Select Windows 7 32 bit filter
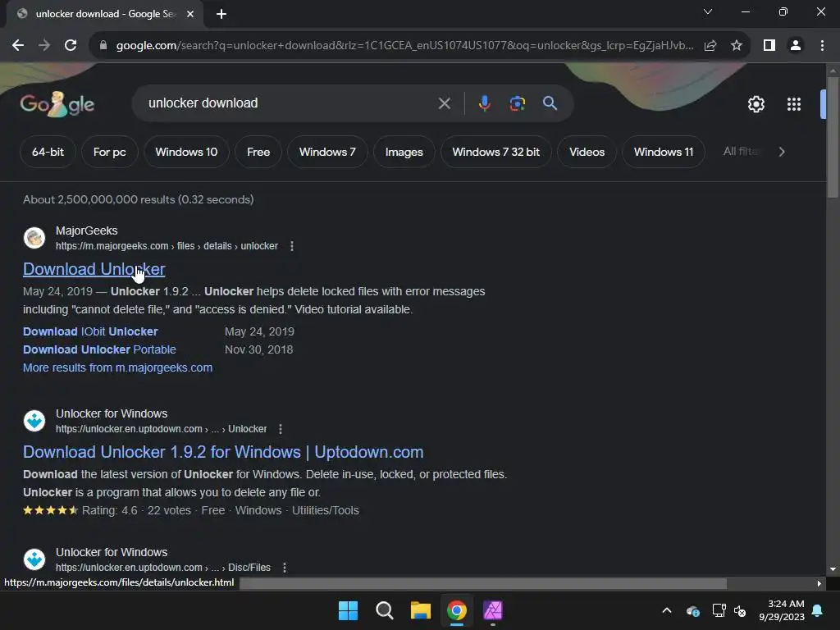Image resolution: width=840 pixels, height=630 pixels. pos(496,152)
